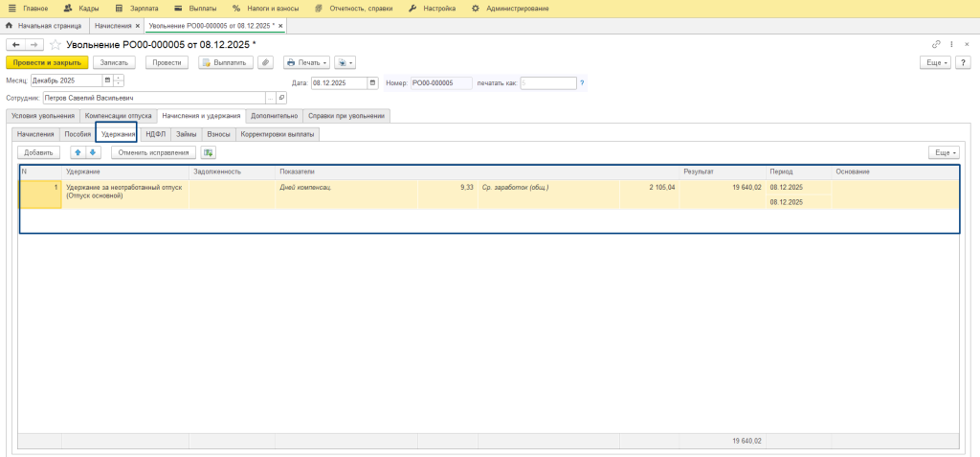Screen dimensions: 980x457
Task: Move row up with blue arrow
Action: [x=78, y=152]
